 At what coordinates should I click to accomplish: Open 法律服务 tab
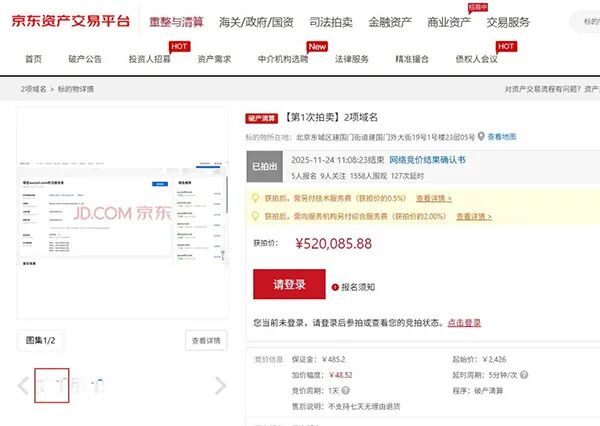(x=352, y=59)
